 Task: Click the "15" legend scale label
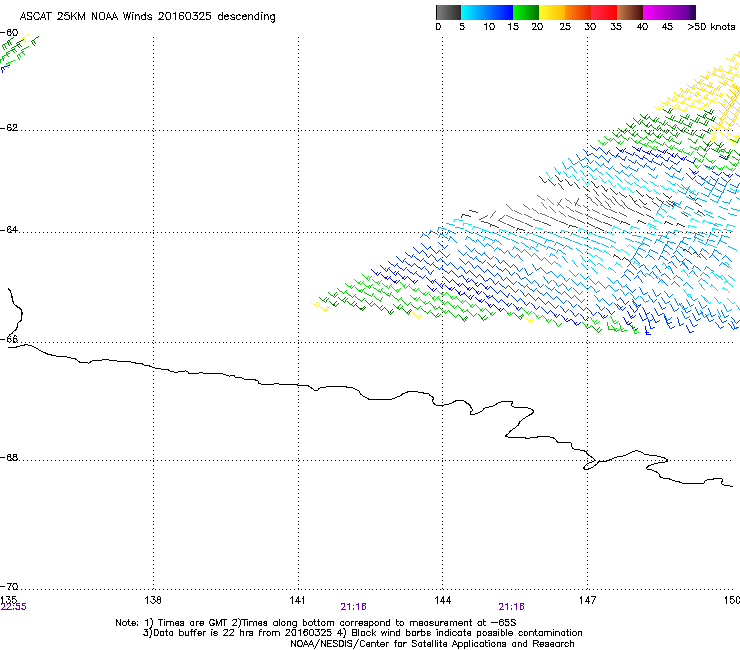pos(513,27)
